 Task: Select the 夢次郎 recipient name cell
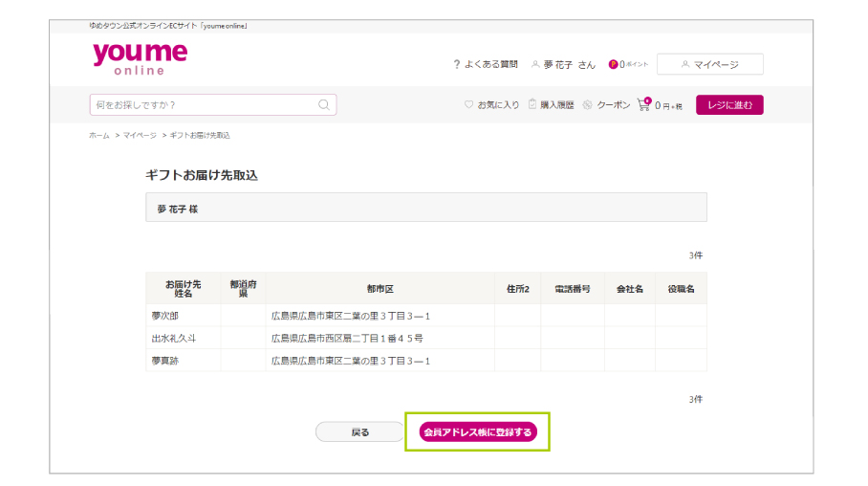click(184, 316)
